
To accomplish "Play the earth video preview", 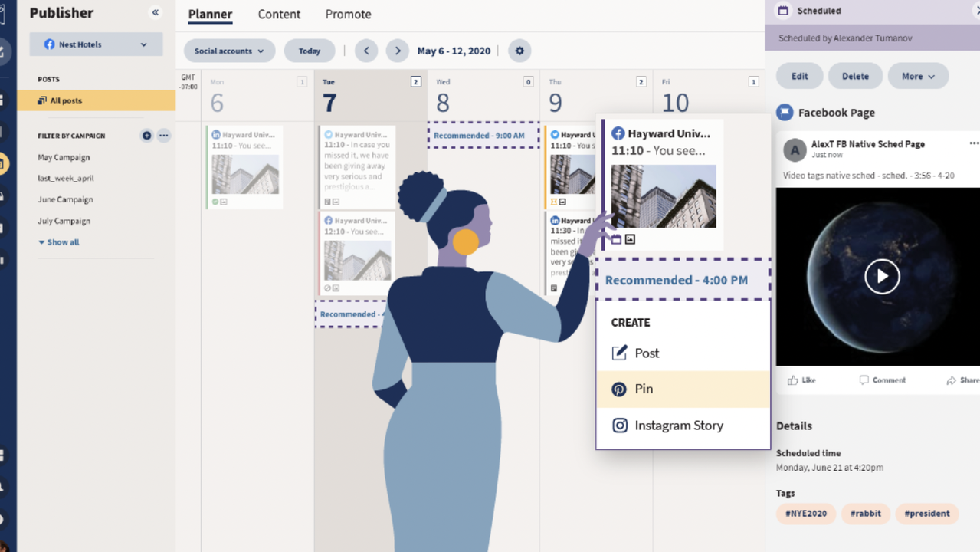I will coord(882,276).
